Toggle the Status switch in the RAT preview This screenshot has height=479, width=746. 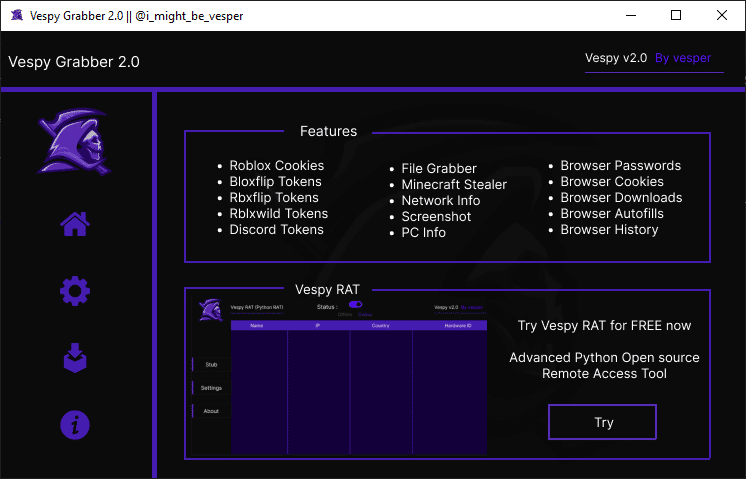[x=355, y=304]
